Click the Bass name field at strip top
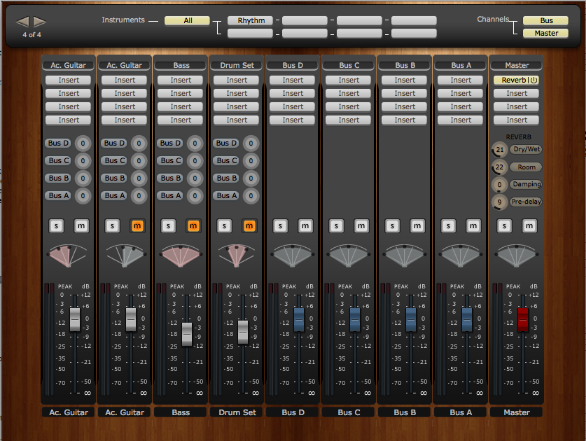 pos(181,65)
